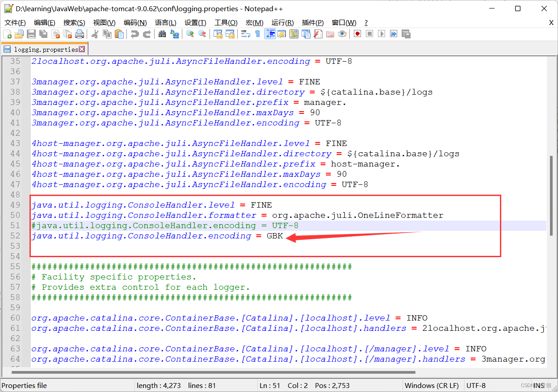Open the Define your language icon
This screenshot has height=392, width=558.
(x=282, y=34)
